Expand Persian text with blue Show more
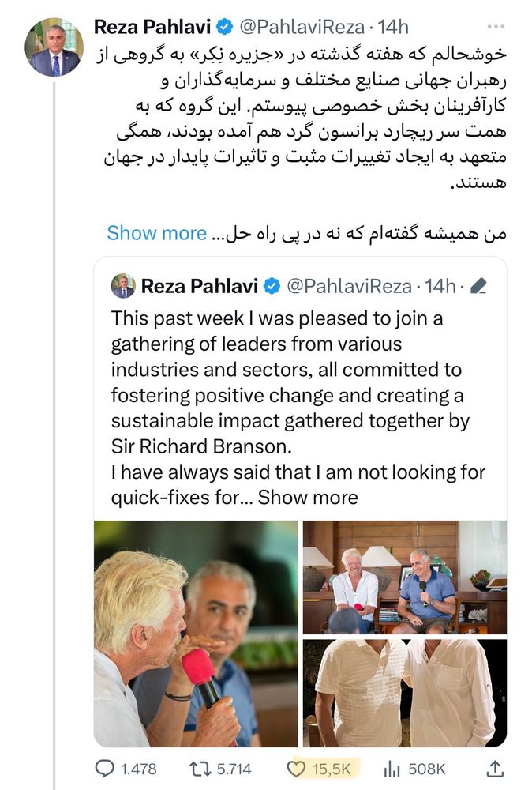The image size is (532, 790). pyautogui.click(x=156, y=233)
